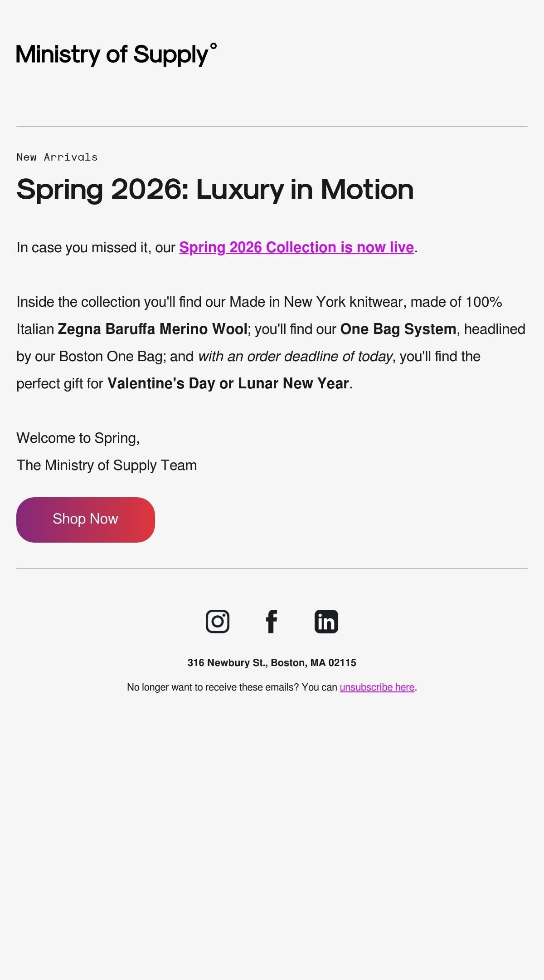
Task: Click the Ministry of Supply logo
Action: pyautogui.click(x=117, y=54)
